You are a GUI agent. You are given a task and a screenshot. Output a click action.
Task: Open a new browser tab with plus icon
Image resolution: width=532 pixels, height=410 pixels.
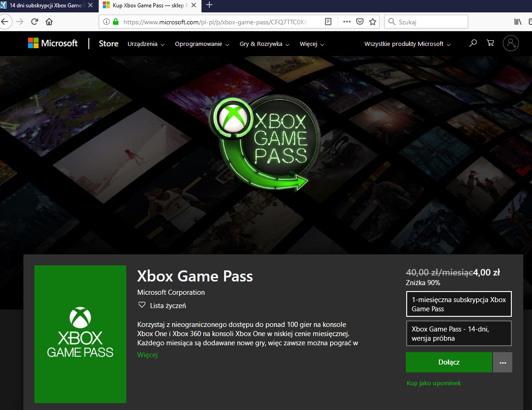209,5
